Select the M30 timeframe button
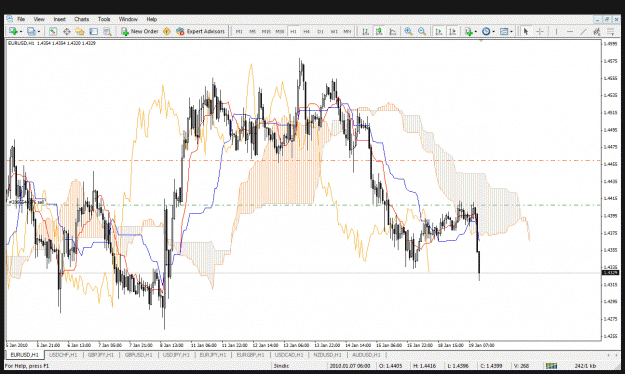Screen dimensions: 625x374 (280, 31)
